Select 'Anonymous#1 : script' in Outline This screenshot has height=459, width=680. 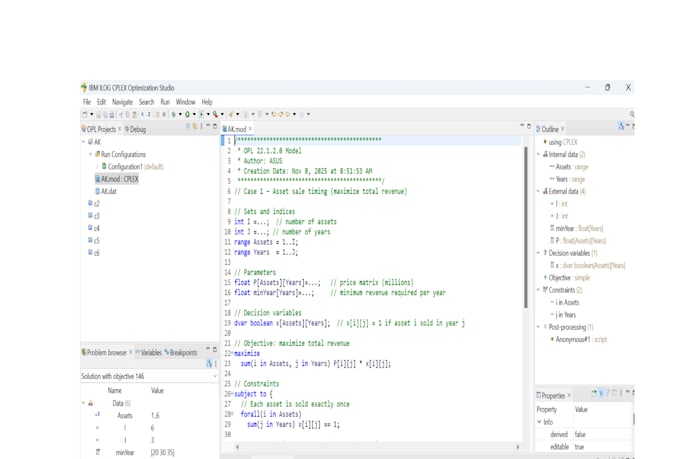(579, 339)
